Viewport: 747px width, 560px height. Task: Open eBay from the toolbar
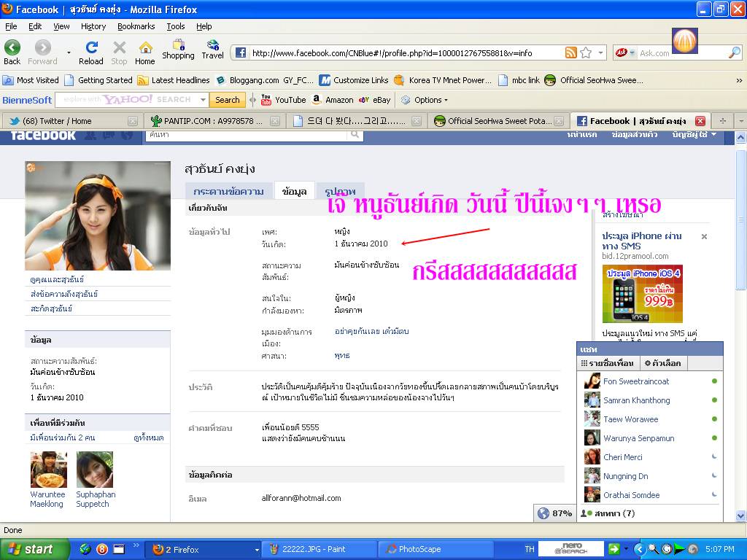[x=375, y=99]
